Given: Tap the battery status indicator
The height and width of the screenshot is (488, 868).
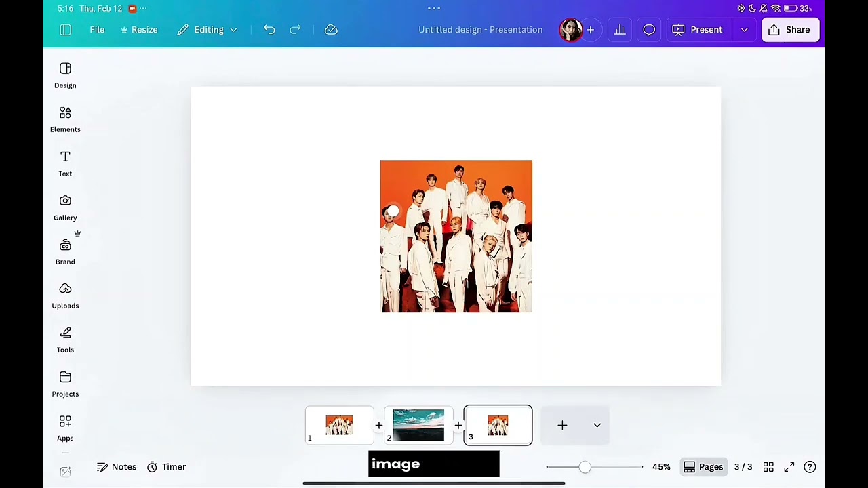Looking at the screenshot, I should [797, 8].
